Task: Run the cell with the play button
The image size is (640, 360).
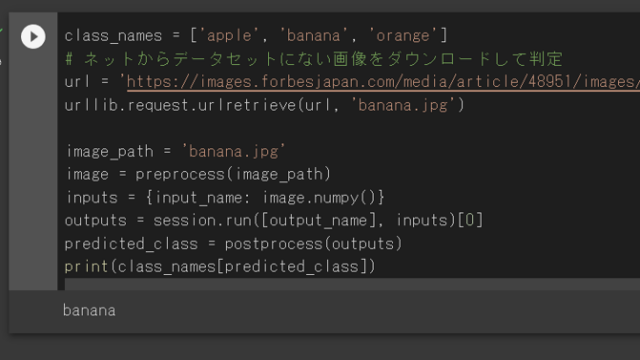Action: point(33,37)
